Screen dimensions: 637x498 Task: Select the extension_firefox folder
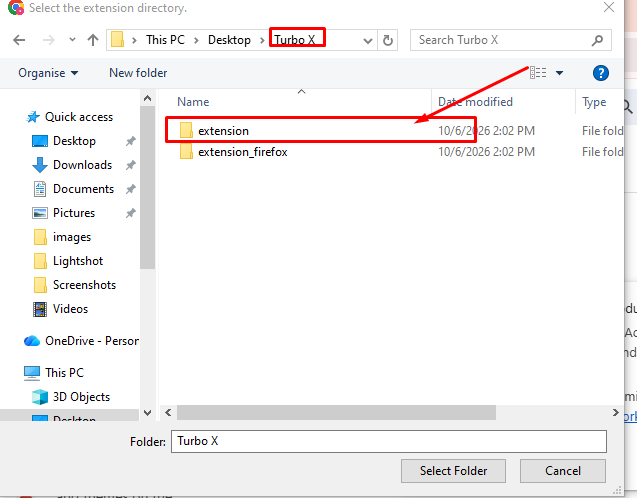[x=243, y=152]
